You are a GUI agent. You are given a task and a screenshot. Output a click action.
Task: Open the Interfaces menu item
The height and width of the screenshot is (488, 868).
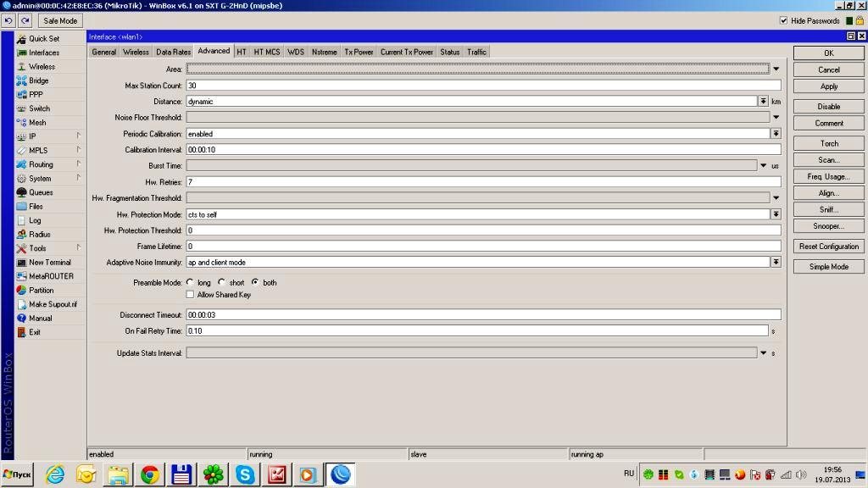pyautogui.click(x=44, y=53)
